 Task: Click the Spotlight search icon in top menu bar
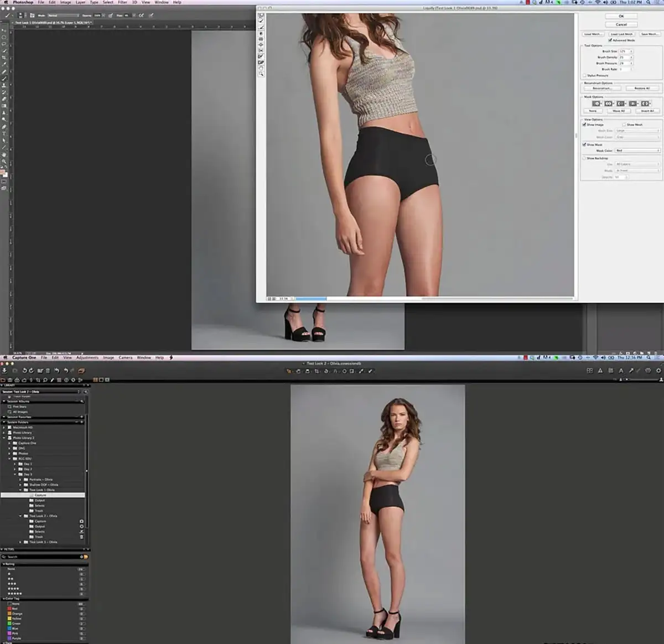pos(649,2)
